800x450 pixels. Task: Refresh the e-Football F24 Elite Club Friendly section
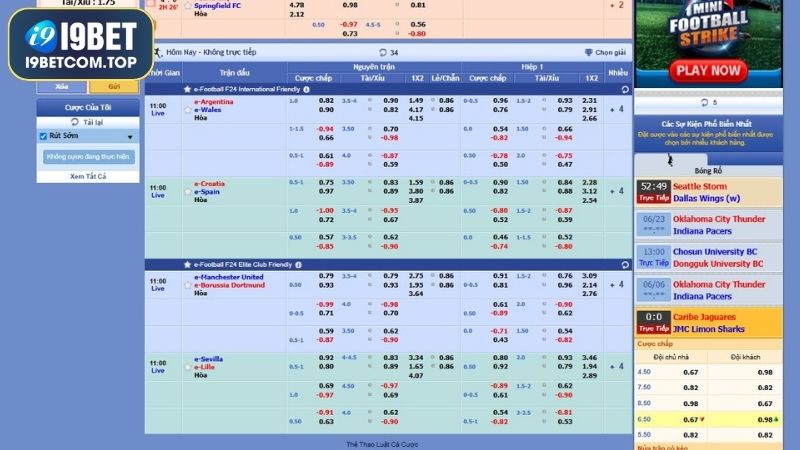coord(625,264)
